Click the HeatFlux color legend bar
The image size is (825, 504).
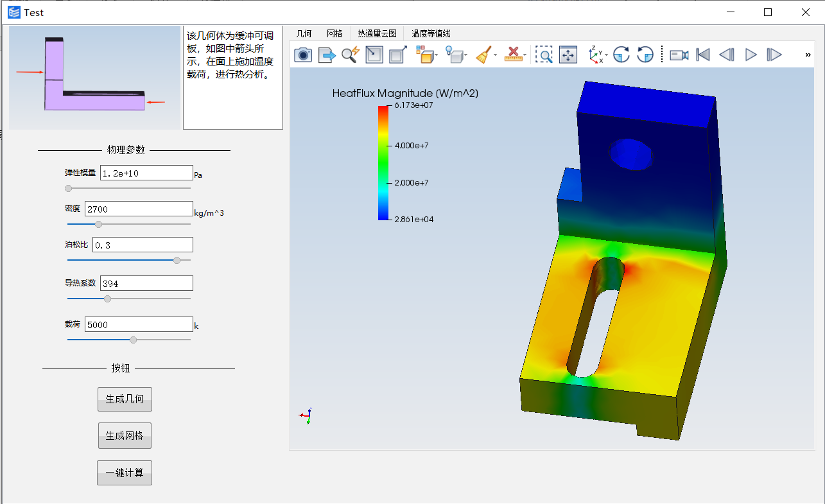tap(383, 162)
